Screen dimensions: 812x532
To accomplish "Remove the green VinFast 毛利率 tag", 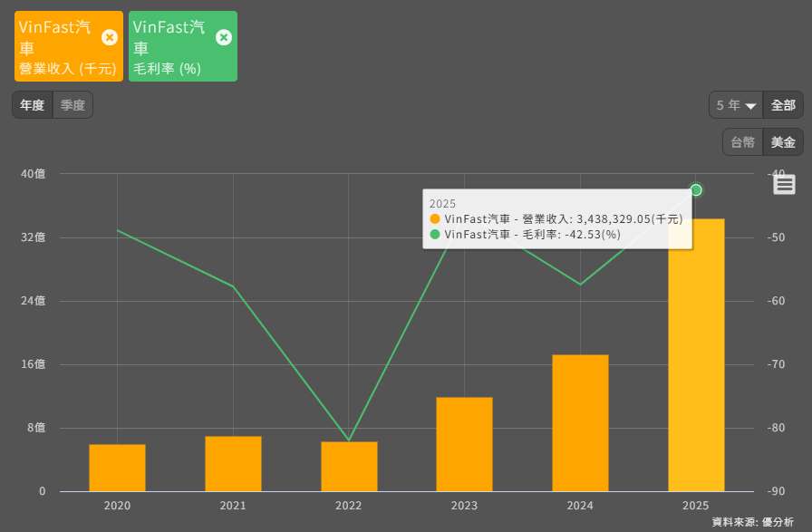I will [224, 37].
